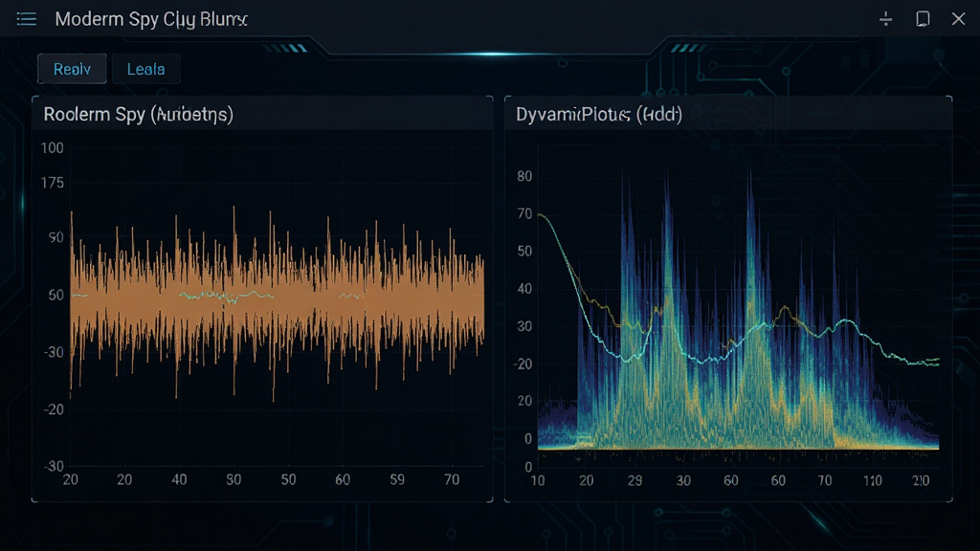Click the 110 tick on spectrogram x-axis
Screen dimensions: 980x551
(872, 480)
